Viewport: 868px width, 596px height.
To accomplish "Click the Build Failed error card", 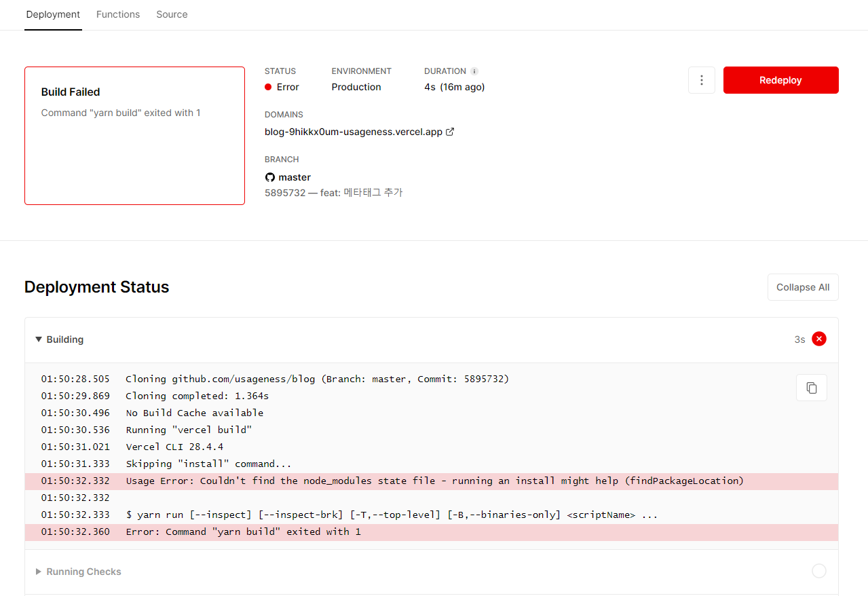I will click(134, 136).
